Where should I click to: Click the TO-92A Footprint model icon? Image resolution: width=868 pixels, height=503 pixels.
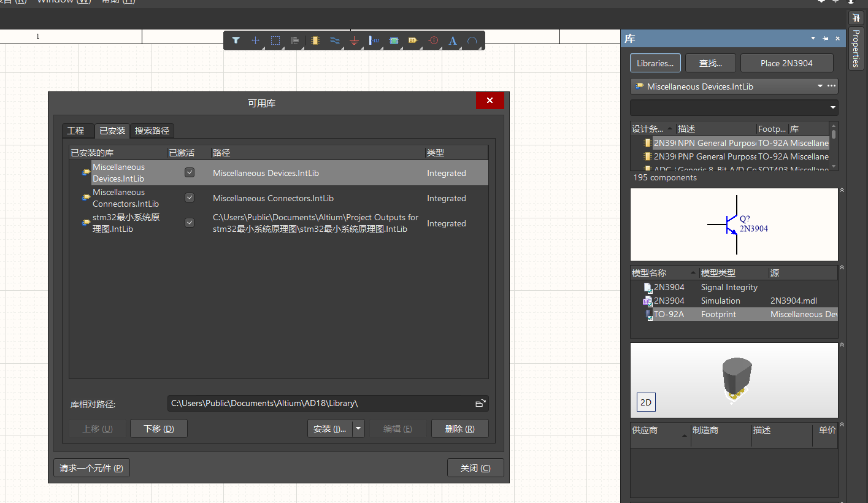(649, 315)
